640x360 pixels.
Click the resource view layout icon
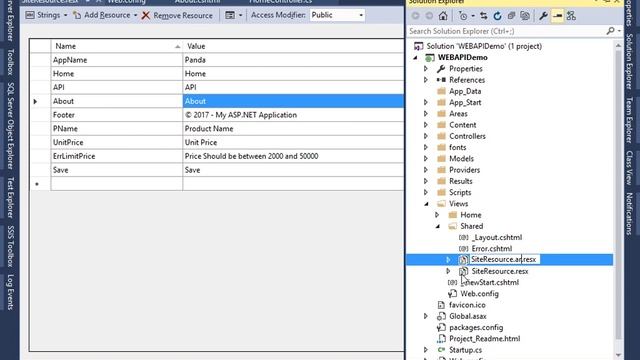[x=230, y=15]
